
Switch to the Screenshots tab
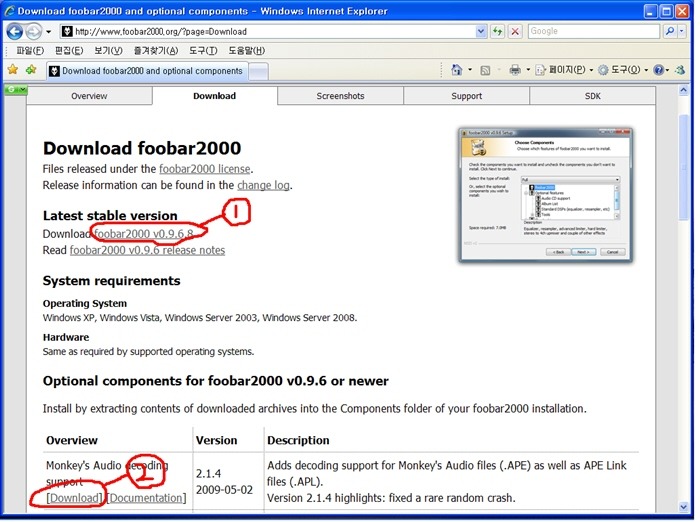(x=340, y=96)
